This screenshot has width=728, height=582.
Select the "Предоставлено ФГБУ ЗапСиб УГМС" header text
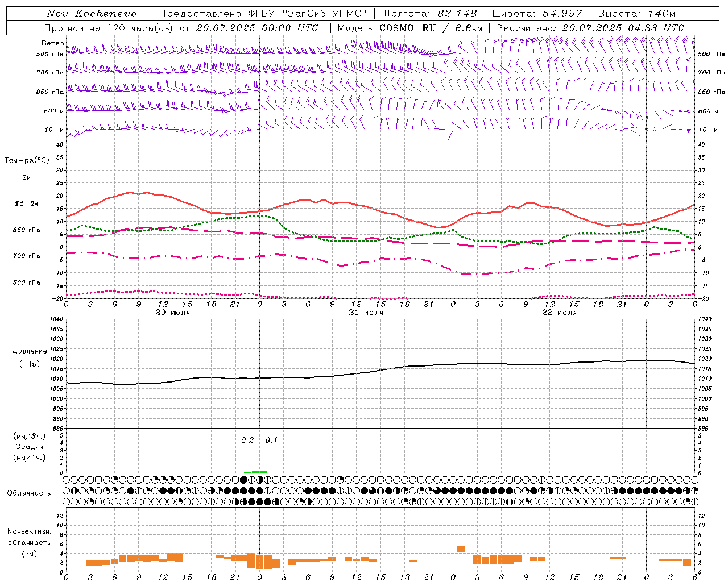263,14
